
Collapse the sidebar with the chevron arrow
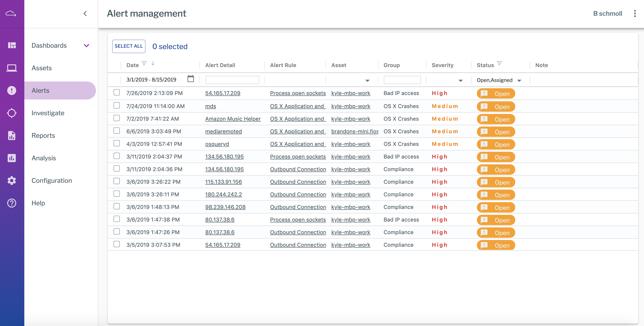pyautogui.click(x=85, y=14)
